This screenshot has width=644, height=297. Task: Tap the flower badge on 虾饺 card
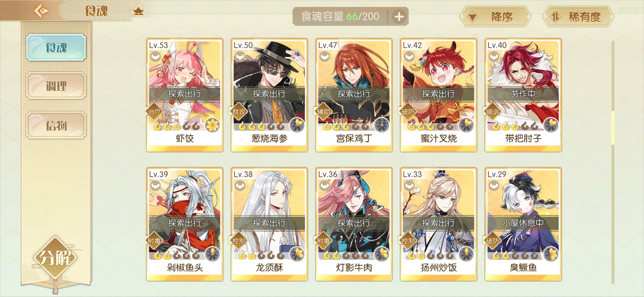[x=212, y=125]
